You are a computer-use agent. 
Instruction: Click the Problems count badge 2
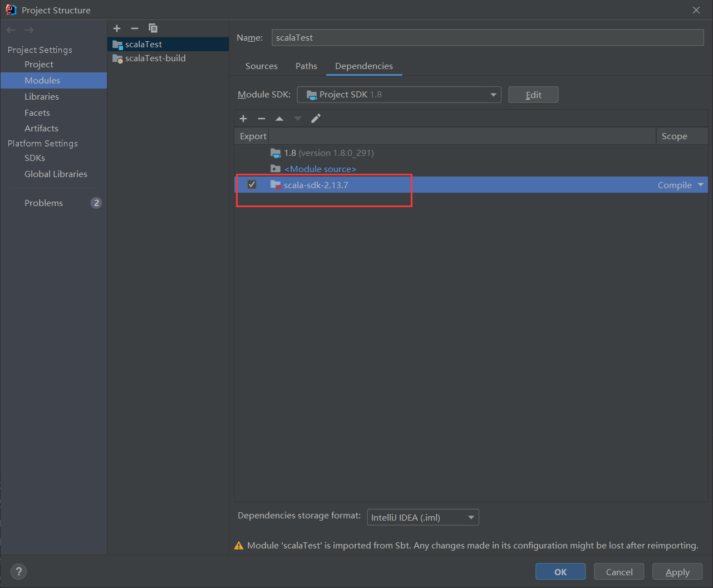pyautogui.click(x=96, y=203)
